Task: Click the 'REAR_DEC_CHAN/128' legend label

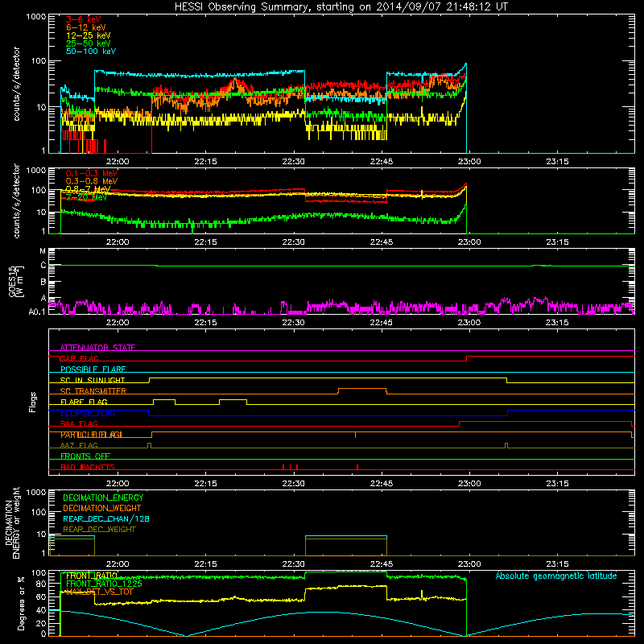Action: pyautogui.click(x=106, y=518)
